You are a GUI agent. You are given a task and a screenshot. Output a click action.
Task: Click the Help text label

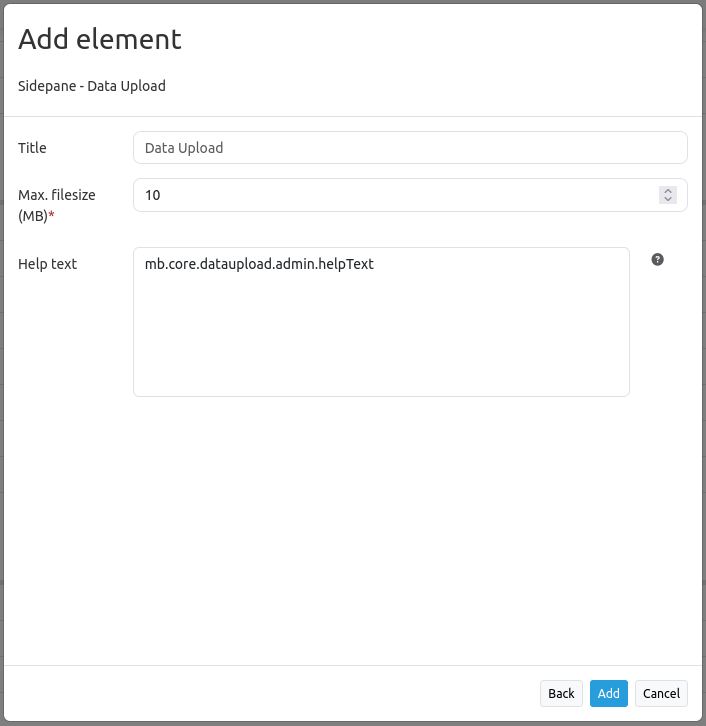click(x=47, y=264)
